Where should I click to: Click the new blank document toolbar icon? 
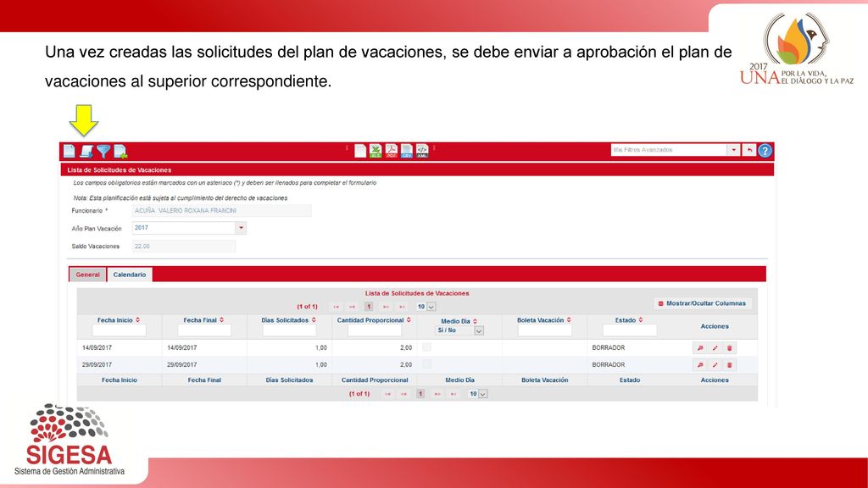(70, 151)
